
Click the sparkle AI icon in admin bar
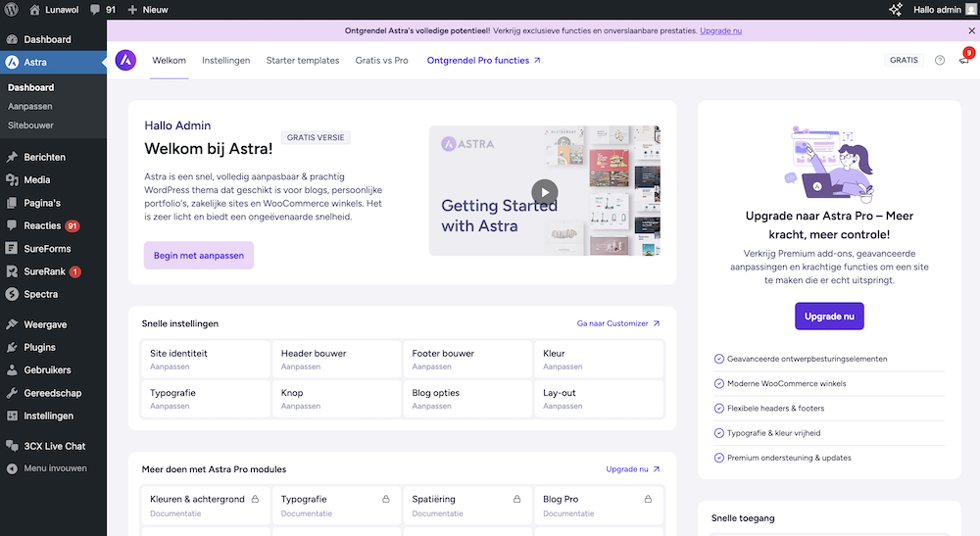point(896,10)
